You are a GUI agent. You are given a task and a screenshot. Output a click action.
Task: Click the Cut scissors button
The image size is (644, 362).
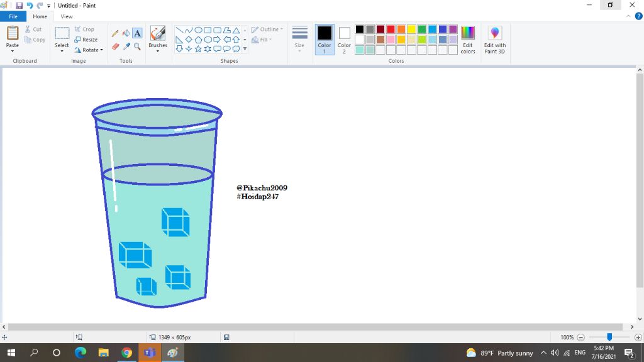pos(33,29)
